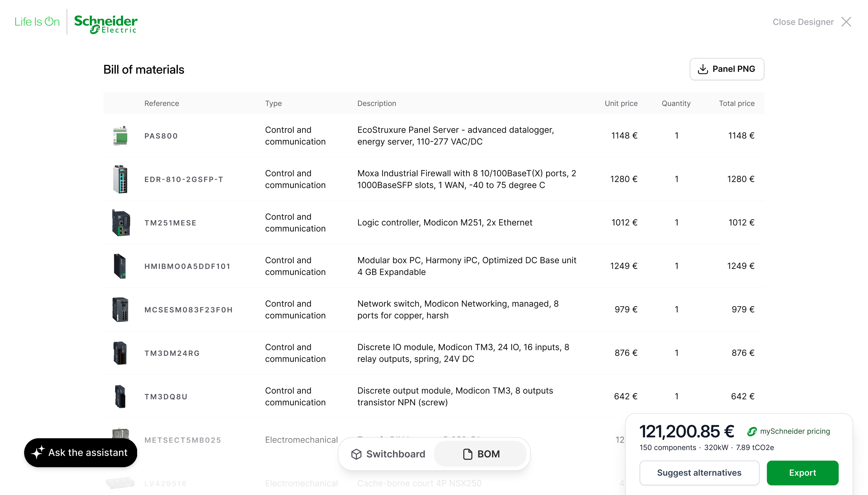Select reference EDR-810-2GSFP-T
Viewport: 868px width, 495px height.
click(x=184, y=179)
